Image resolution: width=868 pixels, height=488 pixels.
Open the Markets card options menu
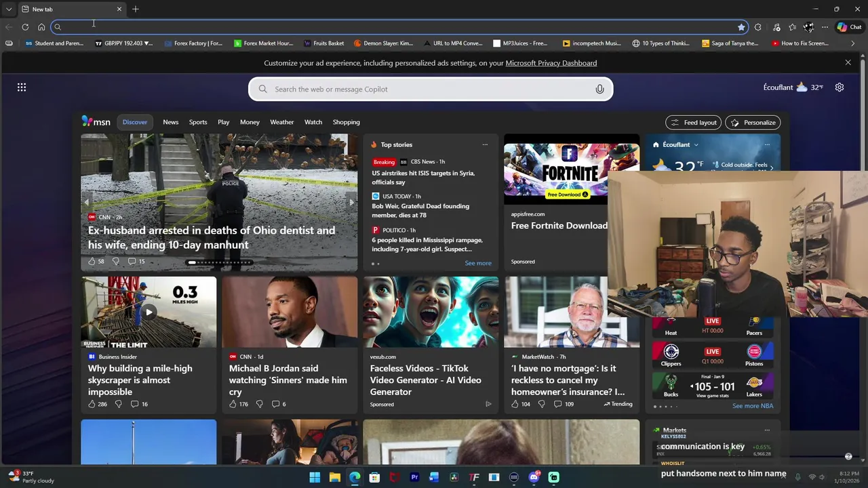tap(767, 430)
